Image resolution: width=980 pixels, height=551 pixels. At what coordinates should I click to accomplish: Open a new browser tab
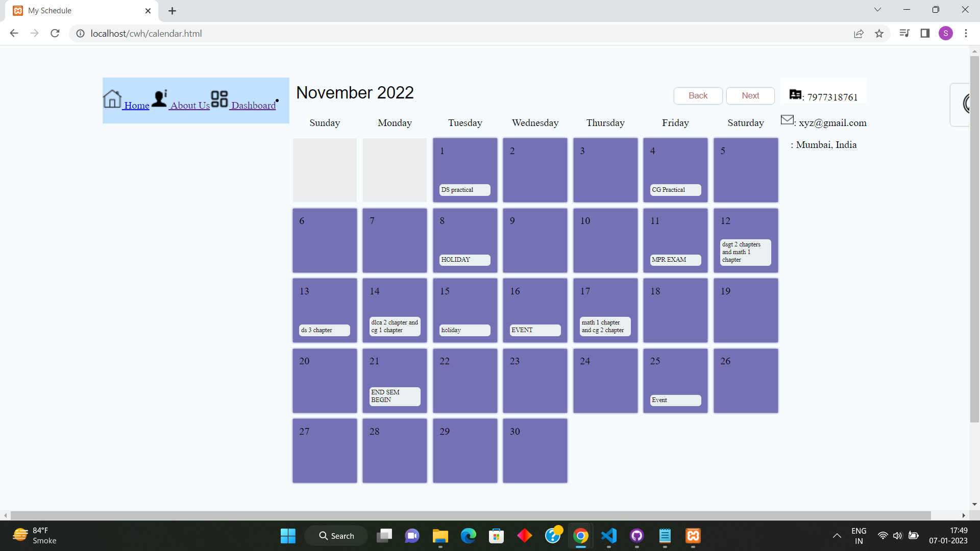pos(172,11)
